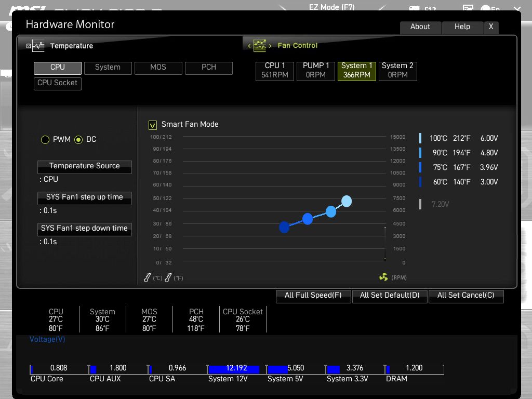Toggle the Smart Fan Mode checkbox
Viewport: 532px width, 399px height.
coord(153,125)
